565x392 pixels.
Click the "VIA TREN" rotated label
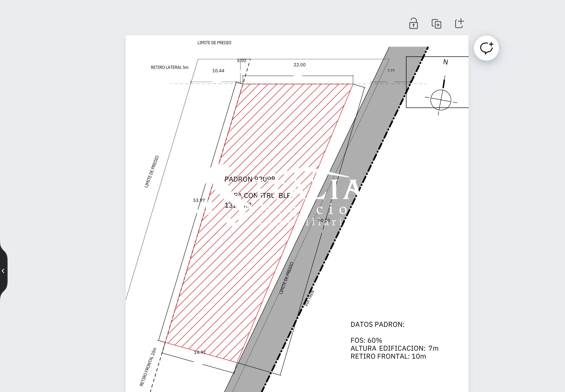[x=309, y=298]
